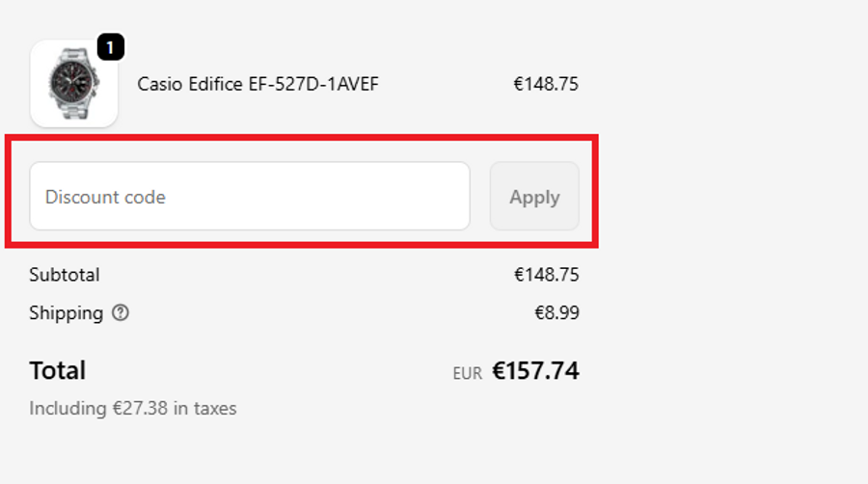
Task: Click the bold Total label
Action: coord(58,370)
